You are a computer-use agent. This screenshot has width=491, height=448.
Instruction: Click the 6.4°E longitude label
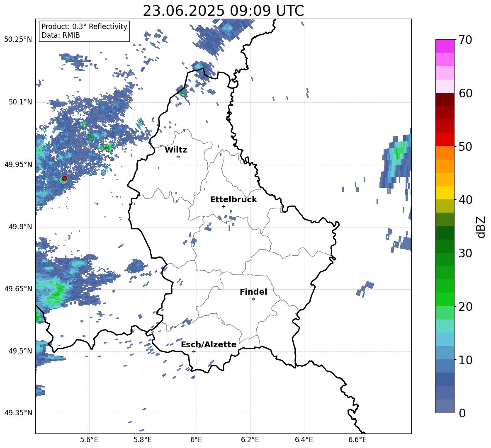pos(304,440)
